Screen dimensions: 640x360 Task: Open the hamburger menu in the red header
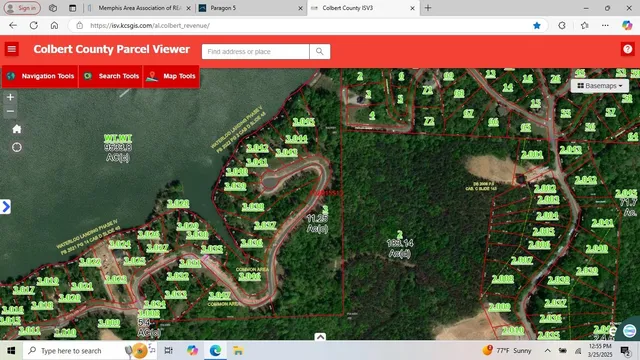coord(11,49)
